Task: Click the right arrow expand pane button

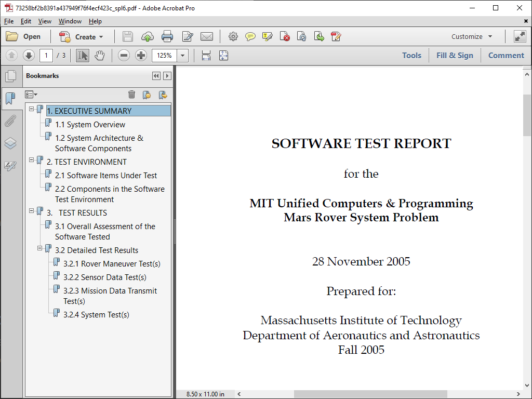Action: [167, 76]
